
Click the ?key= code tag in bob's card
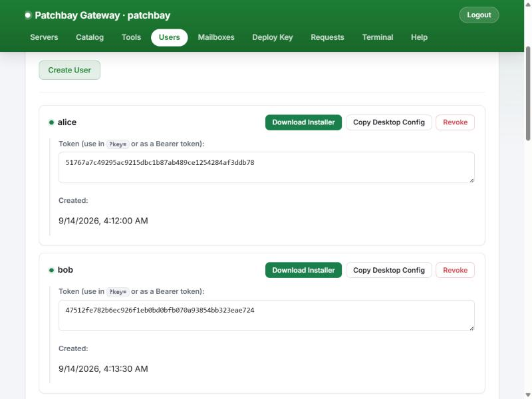[118, 292]
